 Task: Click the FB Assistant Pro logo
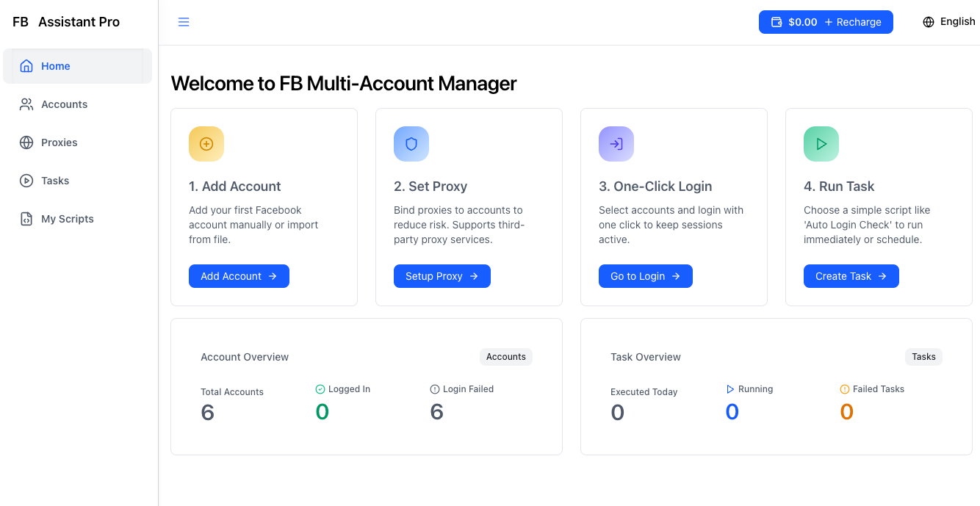[65, 21]
